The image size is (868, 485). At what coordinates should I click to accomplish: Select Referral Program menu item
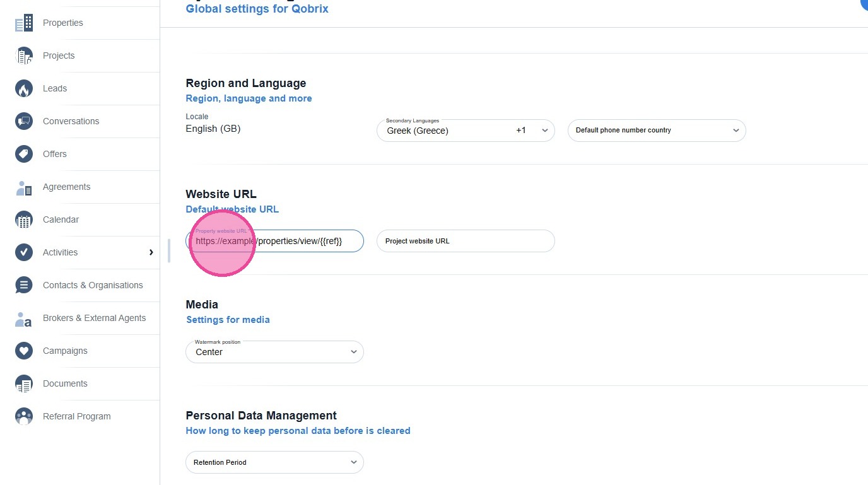click(76, 416)
